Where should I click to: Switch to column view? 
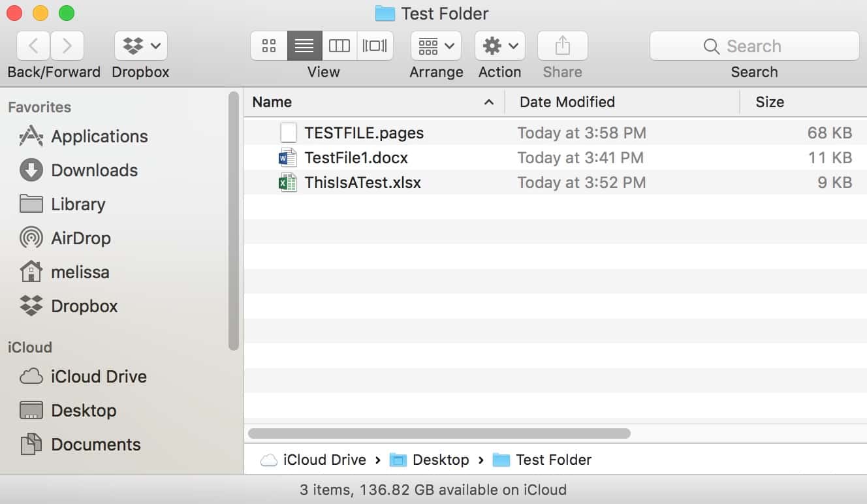pyautogui.click(x=339, y=45)
